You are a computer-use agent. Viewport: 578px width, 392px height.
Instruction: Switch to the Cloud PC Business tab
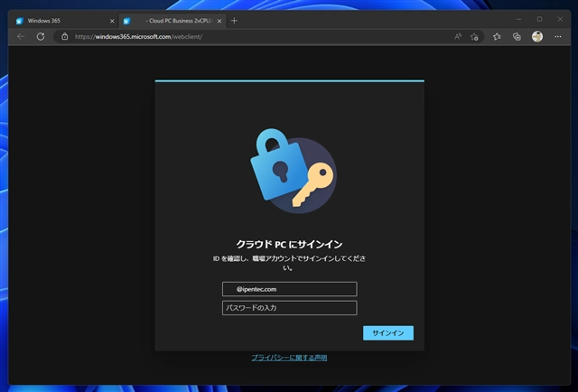point(172,21)
